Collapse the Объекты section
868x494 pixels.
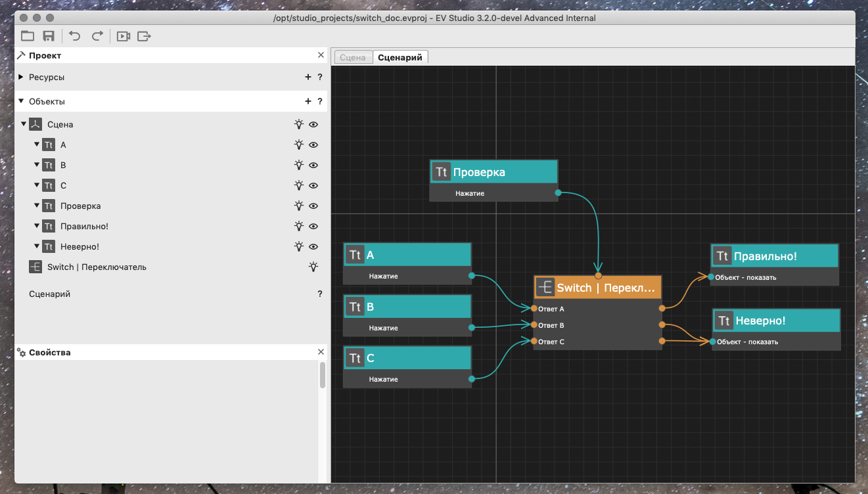pos(20,101)
